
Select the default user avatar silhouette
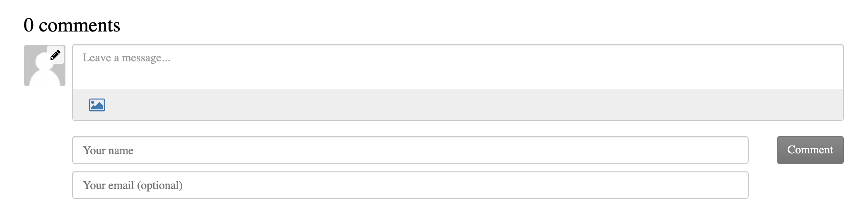tap(45, 65)
